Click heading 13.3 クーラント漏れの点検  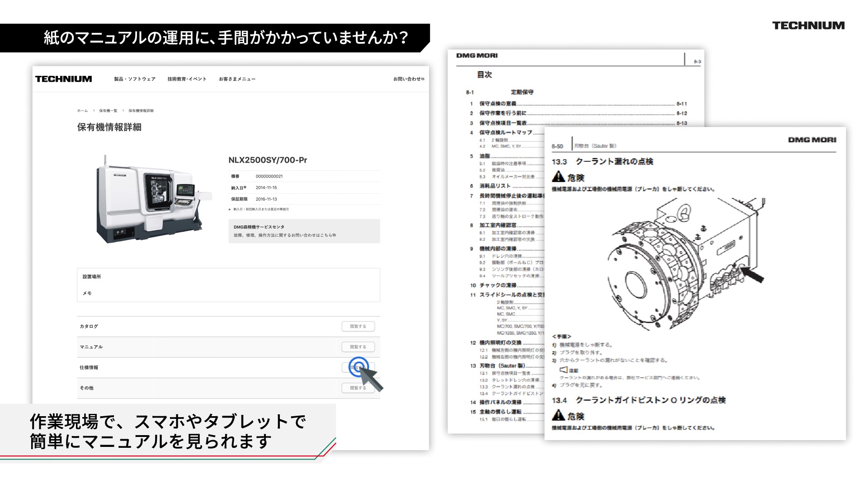602,162
